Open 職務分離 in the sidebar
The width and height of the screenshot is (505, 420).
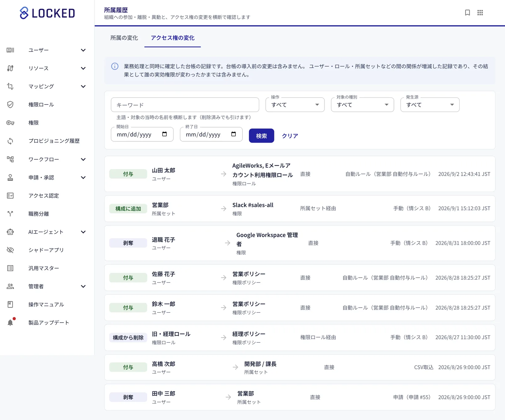pyautogui.click(x=39, y=214)
